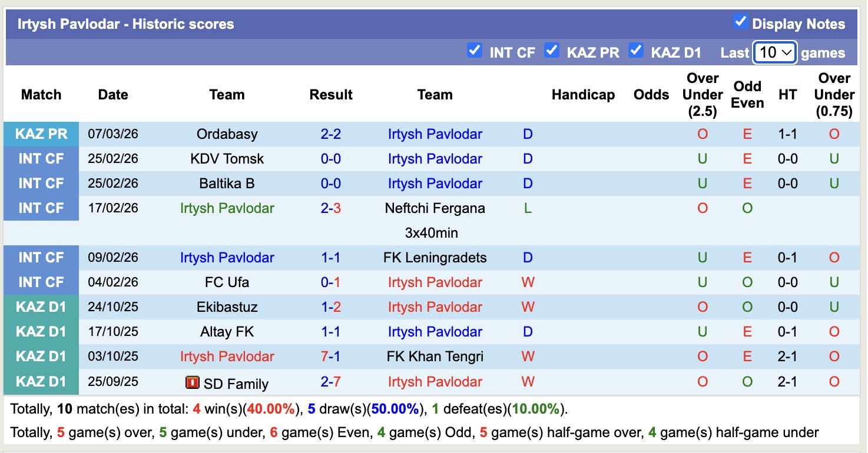Select the Baltika B team link
The image size is (868, 453).
227,184
